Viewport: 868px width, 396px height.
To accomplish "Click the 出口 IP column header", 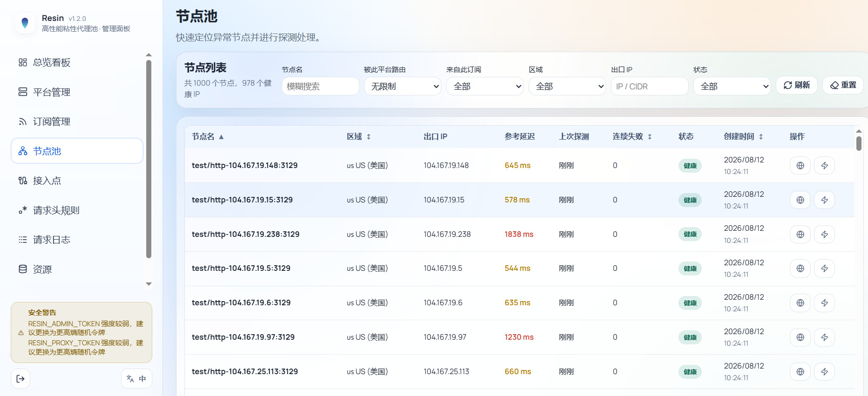I will [435, 136].
